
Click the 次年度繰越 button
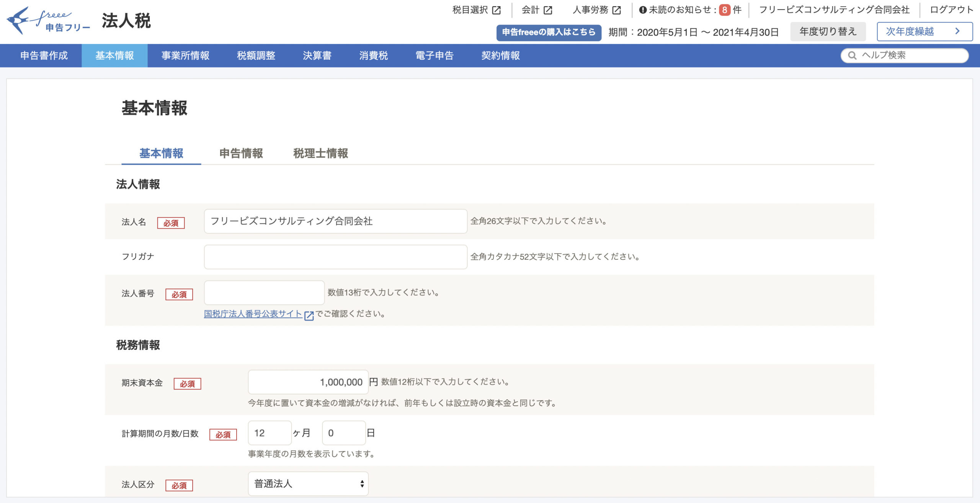924,31
